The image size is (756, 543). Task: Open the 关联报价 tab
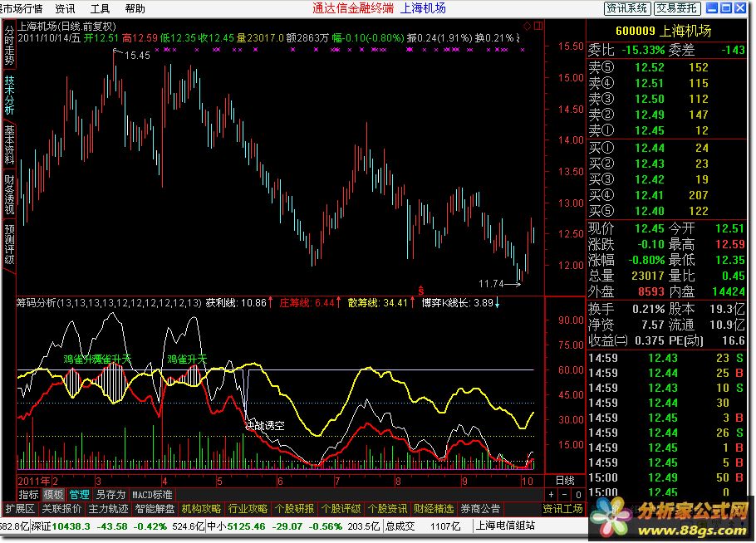click(61, 509)
